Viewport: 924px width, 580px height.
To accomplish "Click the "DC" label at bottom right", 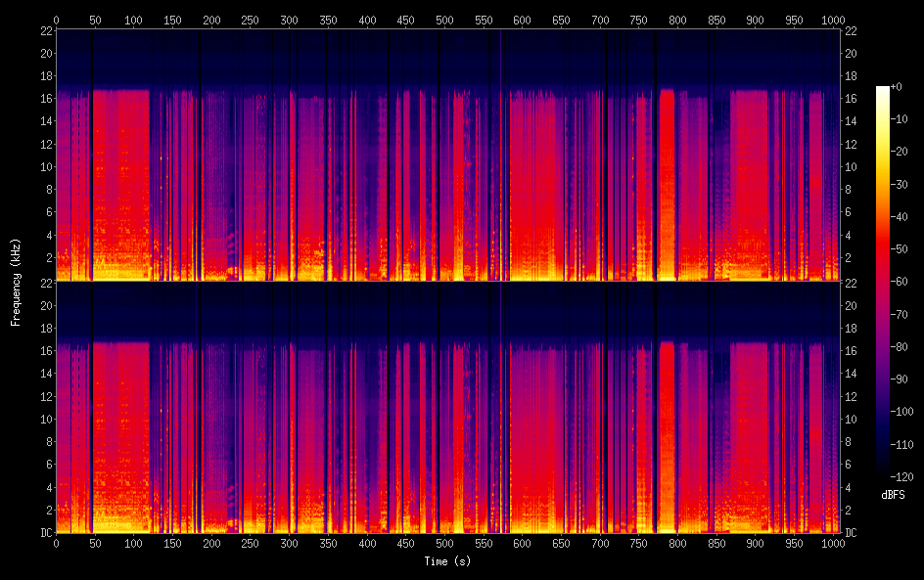I will [x=851, y=533].
